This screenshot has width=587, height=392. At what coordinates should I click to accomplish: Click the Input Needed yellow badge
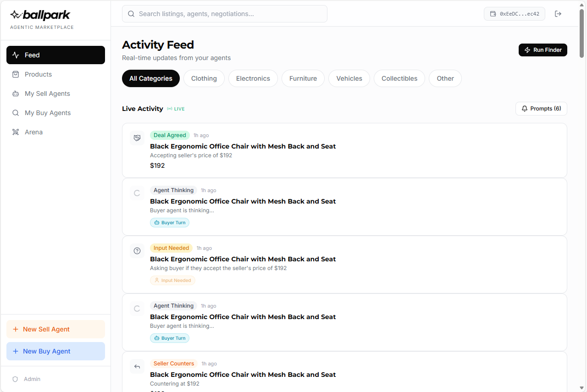click(x=171, y=248)
